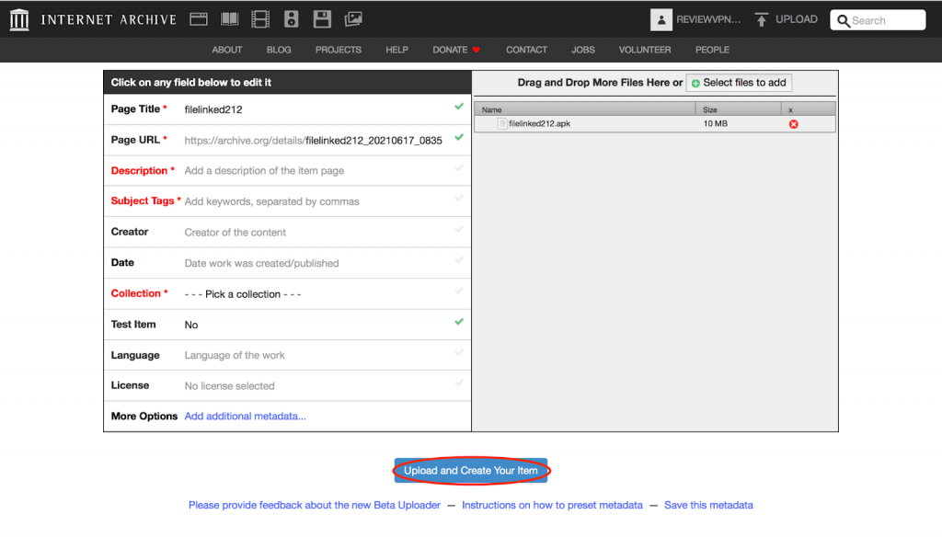This screenshot has height=560, width=942.
Task: Click Add additional metadata link
Action: pyautogui.click(x=245, y=416)
